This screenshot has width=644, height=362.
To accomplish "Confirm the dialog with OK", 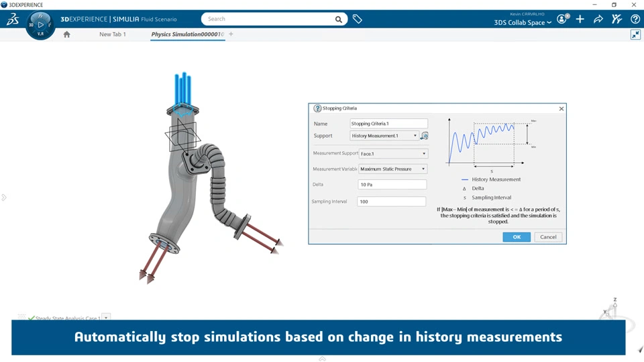I will pyautogui.click(x=517, y=237).
